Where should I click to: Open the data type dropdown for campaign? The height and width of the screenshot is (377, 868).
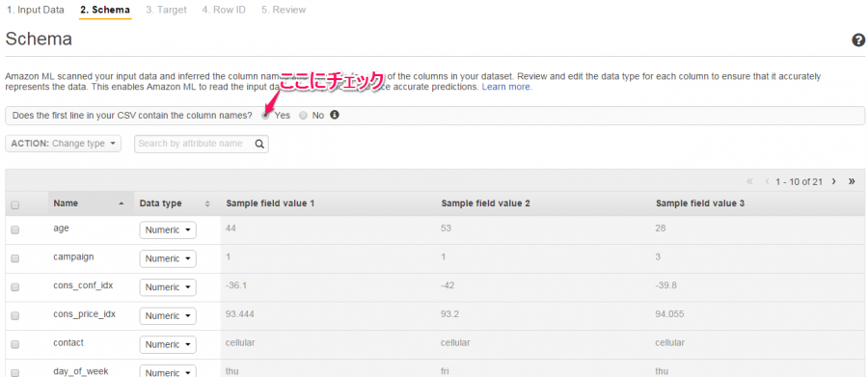point(168,258)
